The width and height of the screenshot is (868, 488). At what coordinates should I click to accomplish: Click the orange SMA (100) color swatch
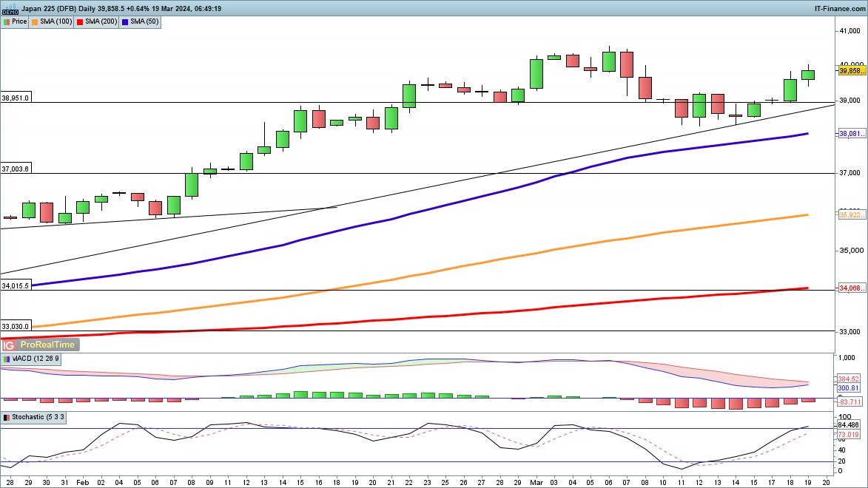pyautogui.click(x=36, y=21)
